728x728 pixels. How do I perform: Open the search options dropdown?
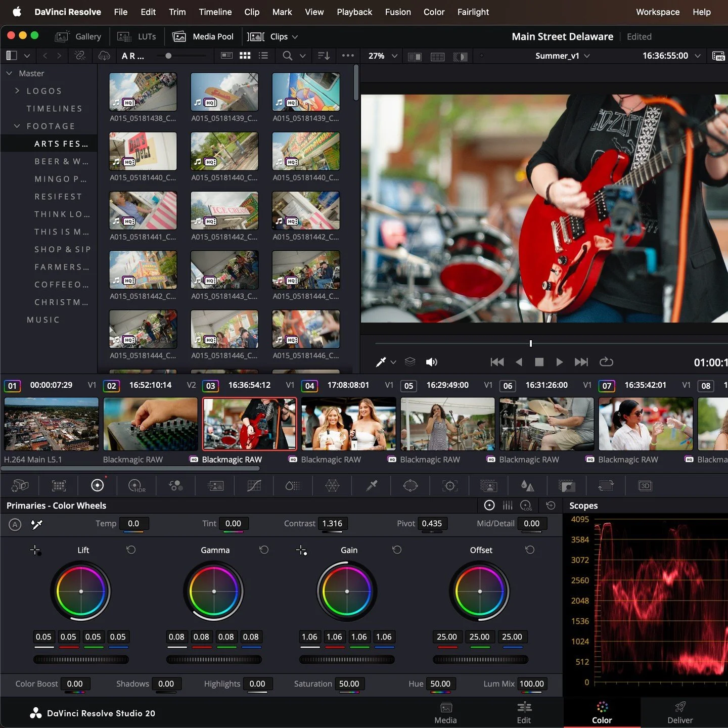[x=303, y=56]
